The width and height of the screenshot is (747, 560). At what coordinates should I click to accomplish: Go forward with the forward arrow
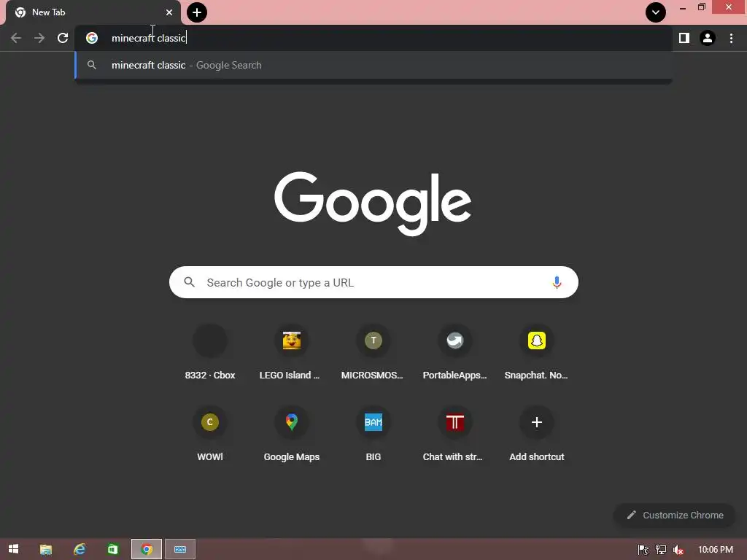pos(39,38)
